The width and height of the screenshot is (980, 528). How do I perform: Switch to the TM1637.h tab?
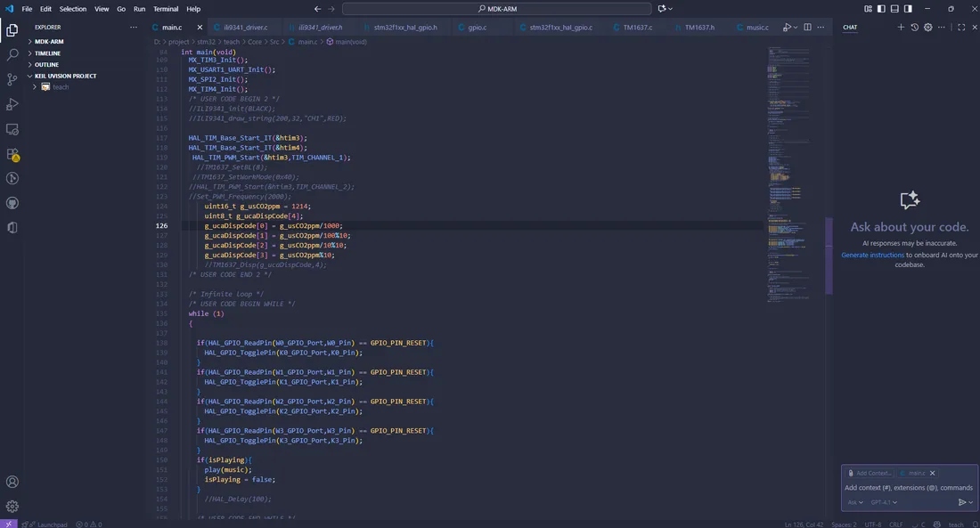click(698, 27)
